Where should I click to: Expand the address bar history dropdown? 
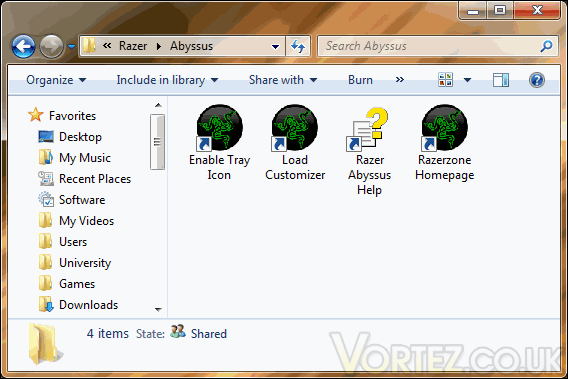tap(275, 46)
